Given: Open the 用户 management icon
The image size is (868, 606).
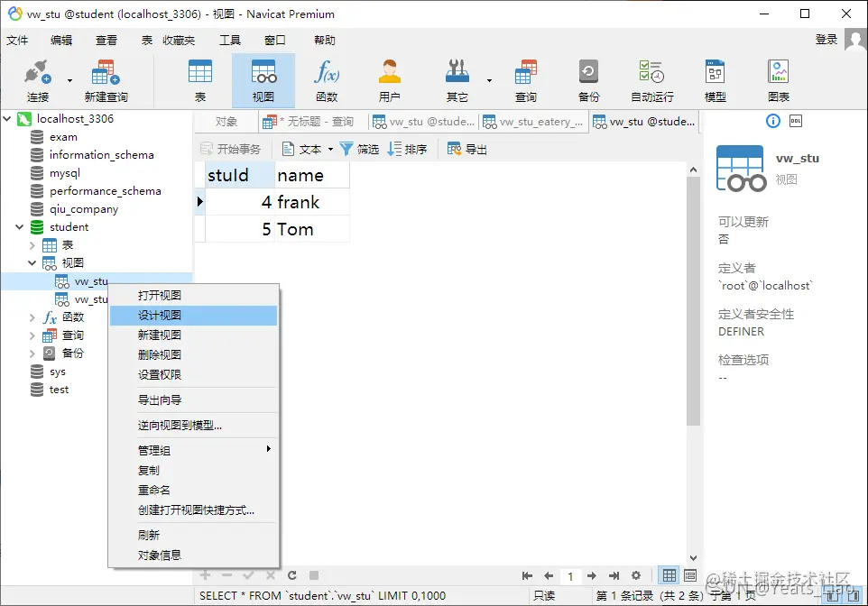Looking at the screenshot, I should click(389, 79).
